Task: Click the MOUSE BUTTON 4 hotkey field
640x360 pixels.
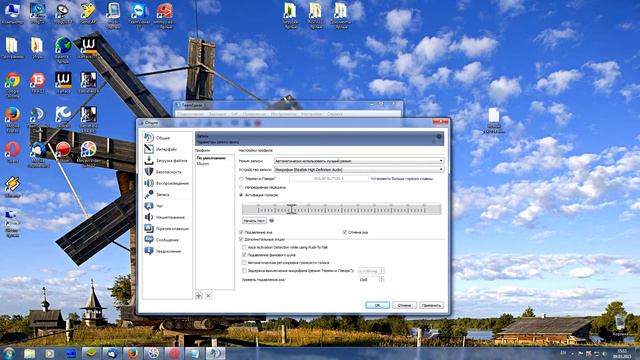Action: (x=329, y=179)
